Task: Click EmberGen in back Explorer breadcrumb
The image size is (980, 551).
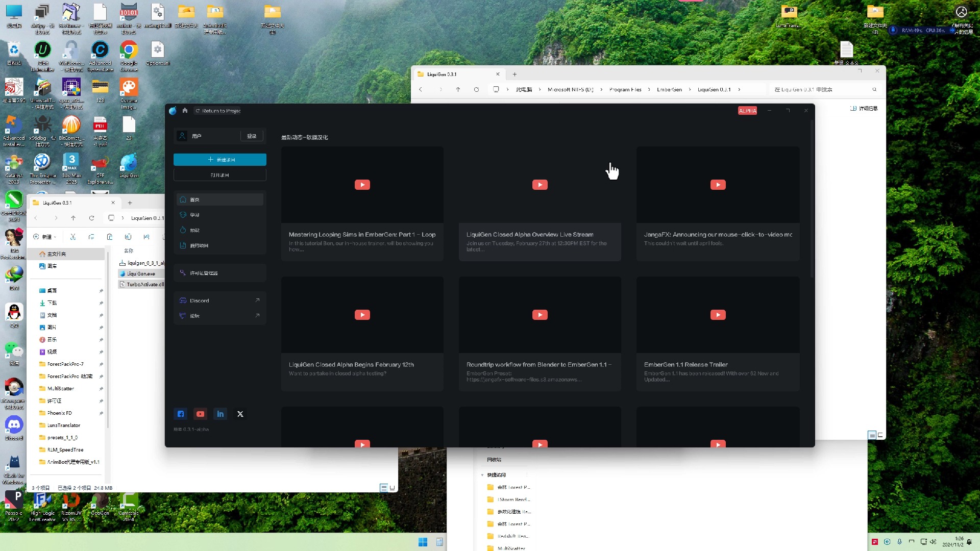Action: 669,89
